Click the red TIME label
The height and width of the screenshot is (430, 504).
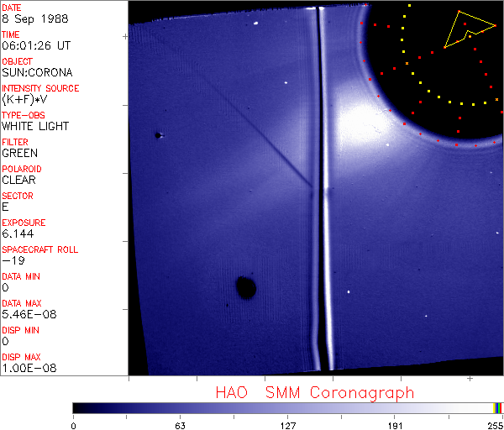tap(11, 34)
